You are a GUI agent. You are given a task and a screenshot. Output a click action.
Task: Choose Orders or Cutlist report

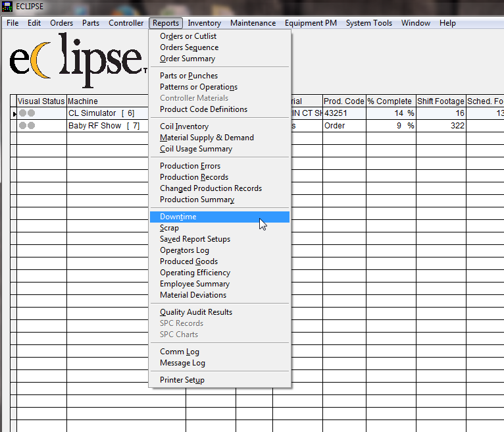click(x=220, y=36)
